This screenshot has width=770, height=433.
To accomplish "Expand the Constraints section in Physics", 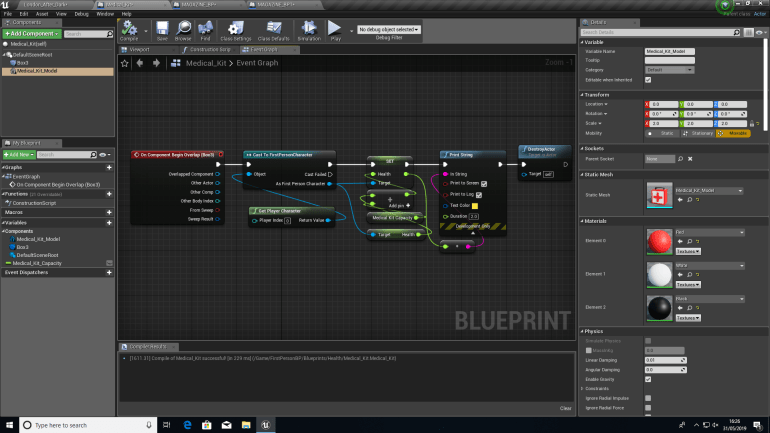I will click(x=582, y=389).
